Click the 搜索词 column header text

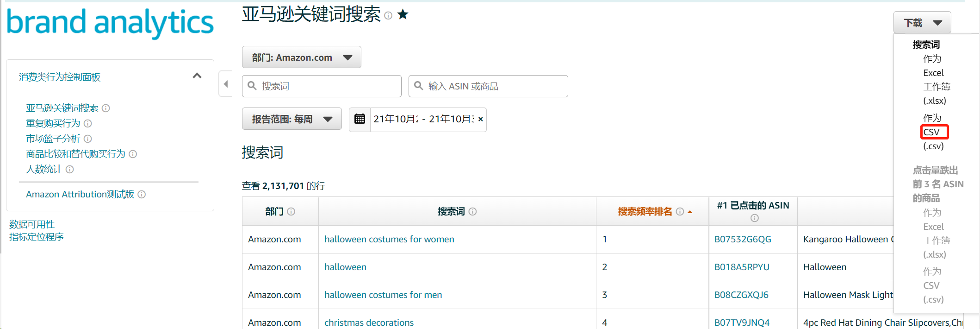(x=451, y=211)
